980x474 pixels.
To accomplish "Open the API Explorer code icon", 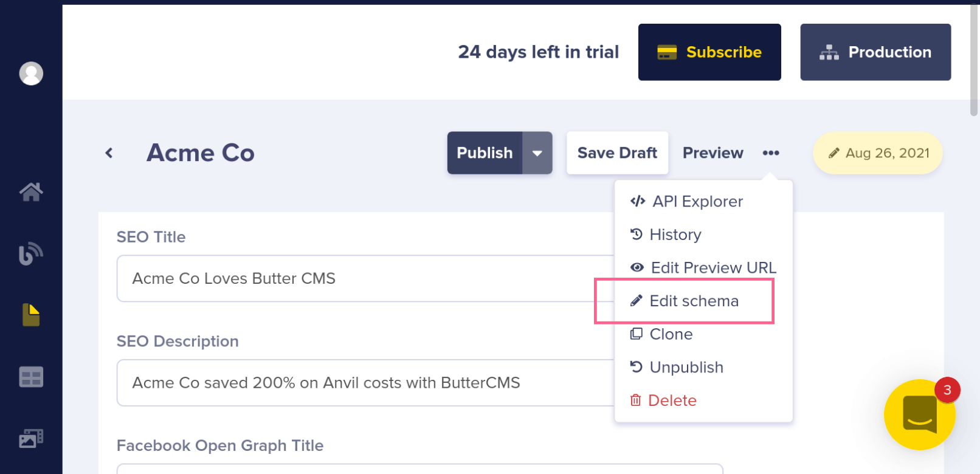I will pyautogui.click(x=637, y=201).
